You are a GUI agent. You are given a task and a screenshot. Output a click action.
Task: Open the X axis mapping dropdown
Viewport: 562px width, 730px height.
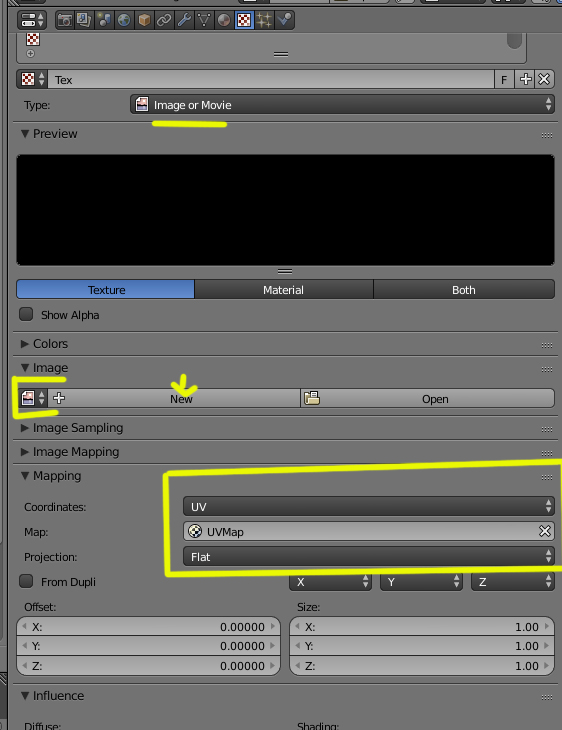pos(331,582)
